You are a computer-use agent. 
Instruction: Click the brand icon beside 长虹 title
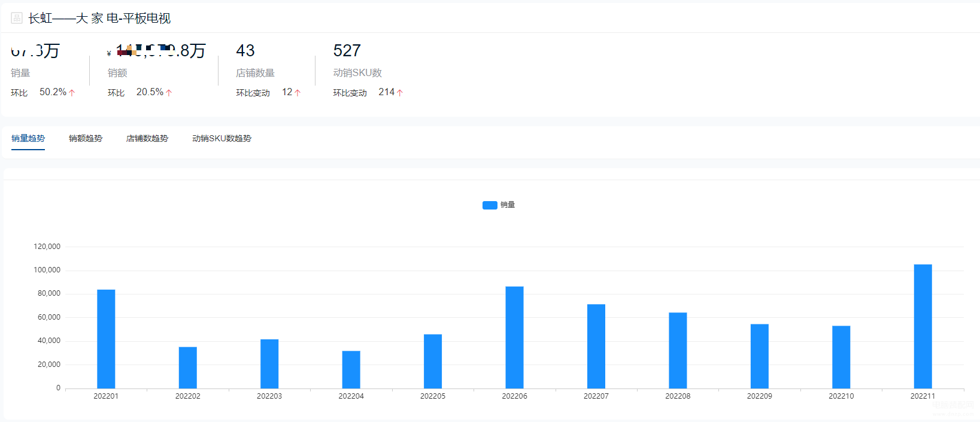pos(17,18)
